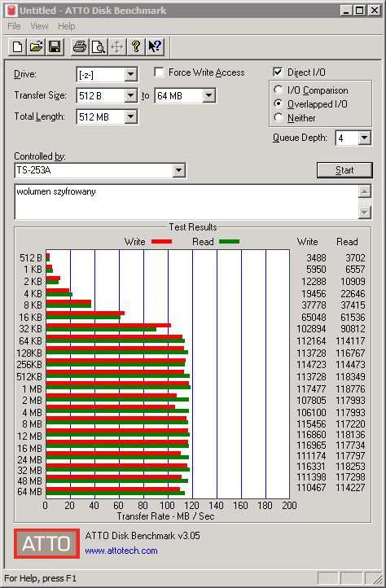Open a saved benchmark file icon
Screen dimensions: 386x588
(x=36, y=47)
